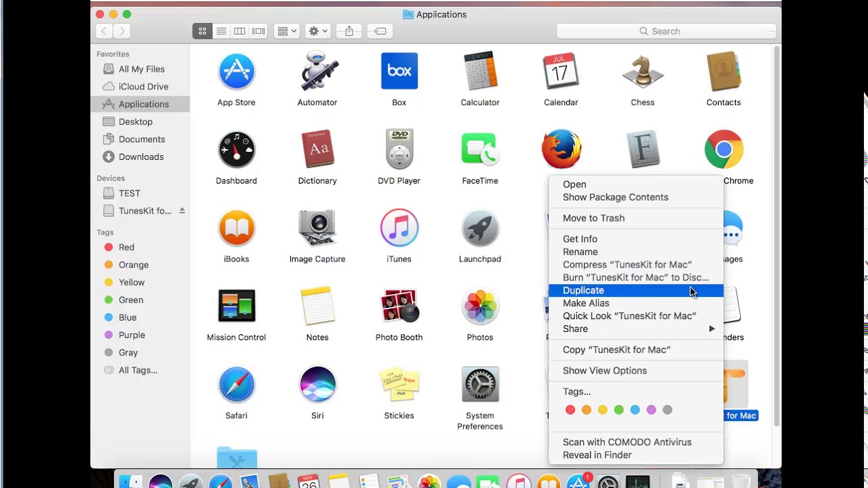Switch to list view in Finder toolbar
The width and height of the screenshot is (868, 488).
tap(221, 31)
